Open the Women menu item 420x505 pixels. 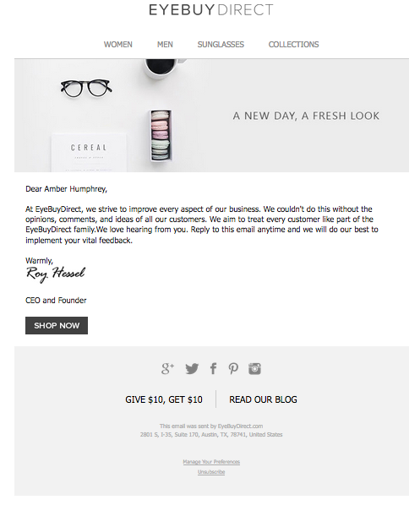pyautogui.click(x=118, y=45)
